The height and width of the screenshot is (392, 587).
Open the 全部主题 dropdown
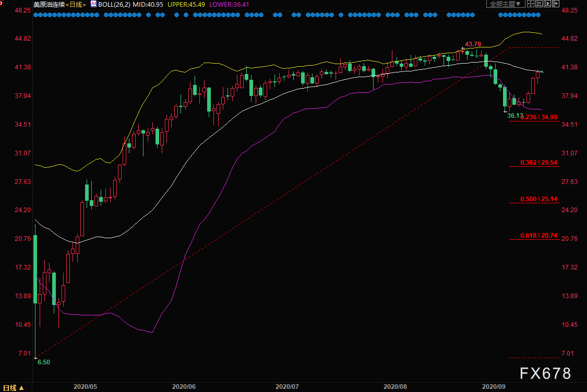(506, 4)
